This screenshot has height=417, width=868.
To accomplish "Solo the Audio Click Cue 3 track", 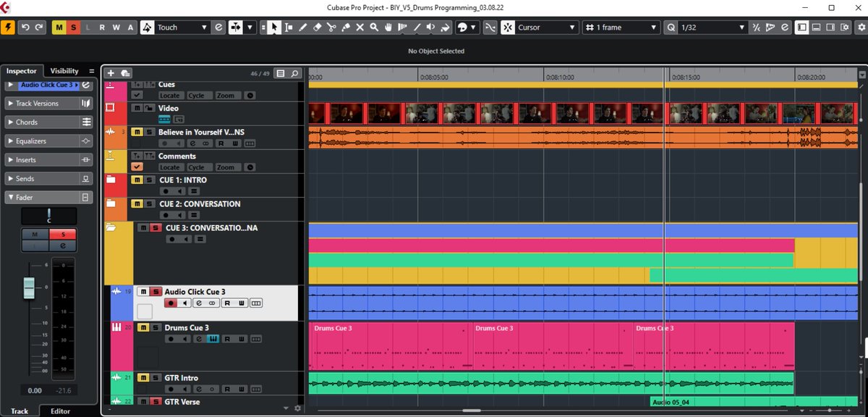I will click(x=156, y=292).
